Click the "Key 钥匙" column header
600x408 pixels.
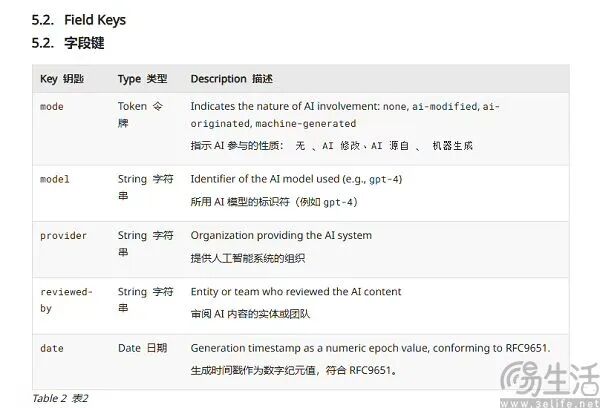(x=62, y=79)
